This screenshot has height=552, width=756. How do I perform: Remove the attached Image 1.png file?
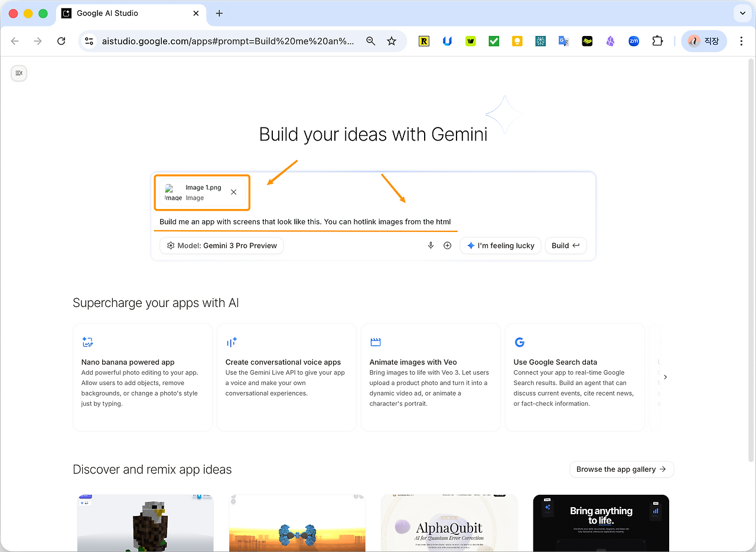[x=234, y=192]
